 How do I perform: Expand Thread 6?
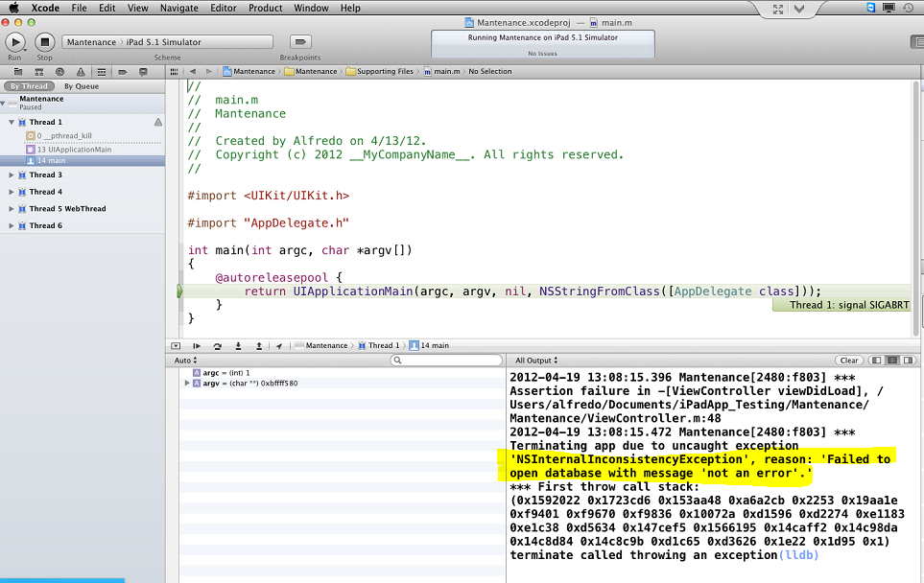point(12,225)
